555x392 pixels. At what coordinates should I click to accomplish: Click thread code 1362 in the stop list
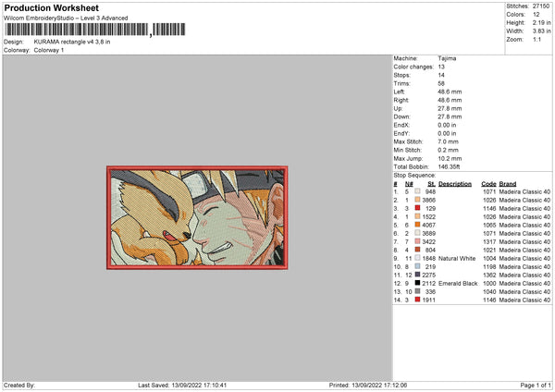(x=489, y=275)
